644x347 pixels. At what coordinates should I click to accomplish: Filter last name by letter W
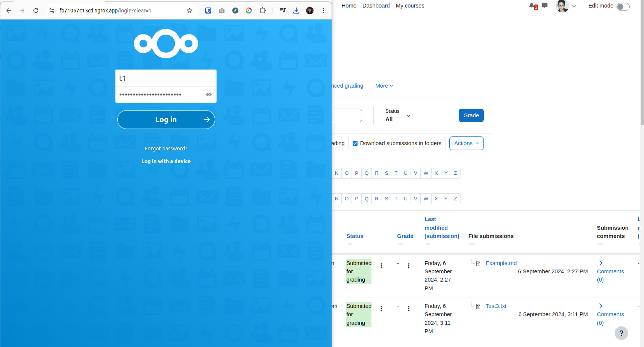coord(426,199)
